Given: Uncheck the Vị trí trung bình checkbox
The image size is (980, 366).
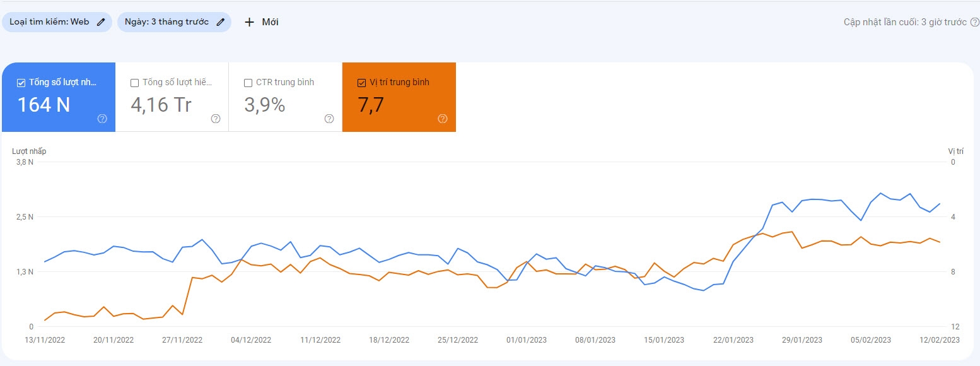Looking at the screenshot, I should [x=361, y=83].
